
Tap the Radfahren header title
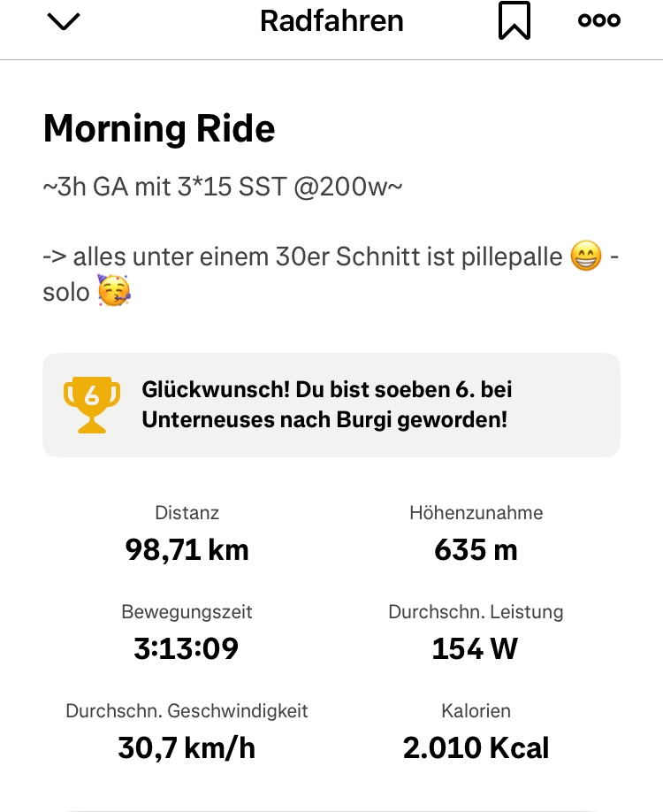[x=331, y=21]
